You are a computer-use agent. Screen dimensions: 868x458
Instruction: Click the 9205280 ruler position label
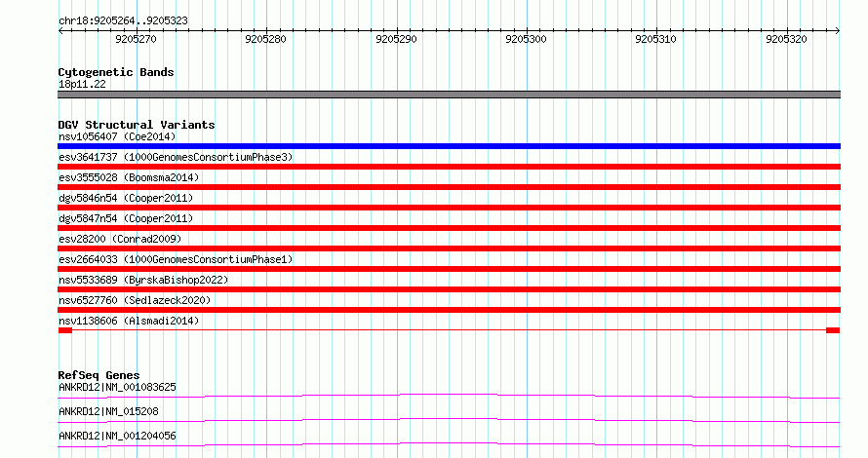[265, 39]
